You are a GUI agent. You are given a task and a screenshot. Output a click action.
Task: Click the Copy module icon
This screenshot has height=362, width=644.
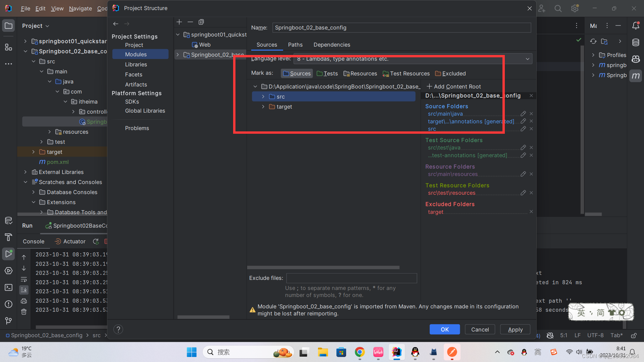[201, 22]
